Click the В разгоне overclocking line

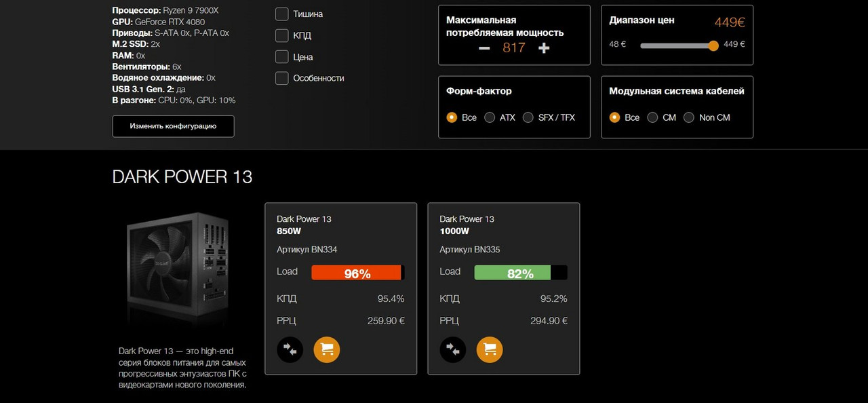pos(174,100)
